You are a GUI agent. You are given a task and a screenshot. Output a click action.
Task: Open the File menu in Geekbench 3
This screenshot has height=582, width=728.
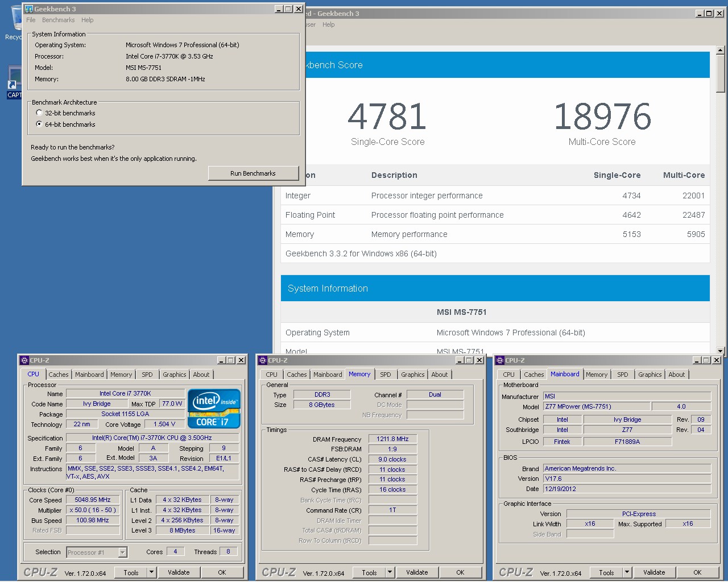pos(31,20)
